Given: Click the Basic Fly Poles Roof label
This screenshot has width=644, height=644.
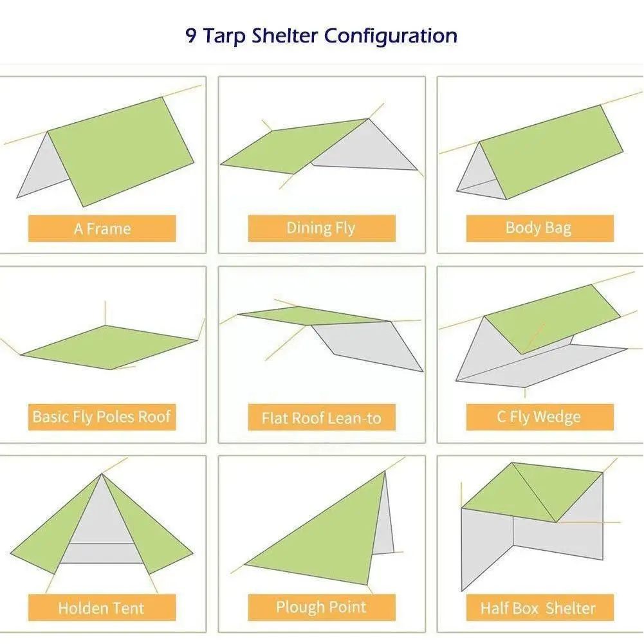Looking at the screenshot, I should coord(102,417).
